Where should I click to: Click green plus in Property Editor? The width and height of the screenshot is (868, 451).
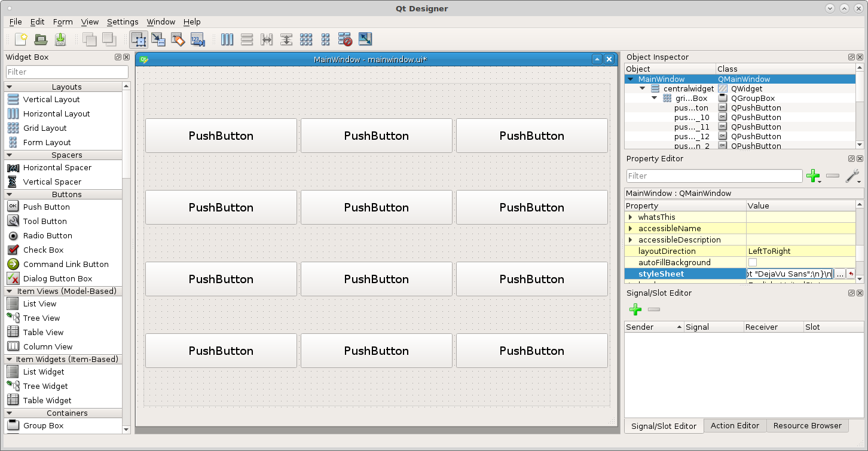tap(813, 176)
